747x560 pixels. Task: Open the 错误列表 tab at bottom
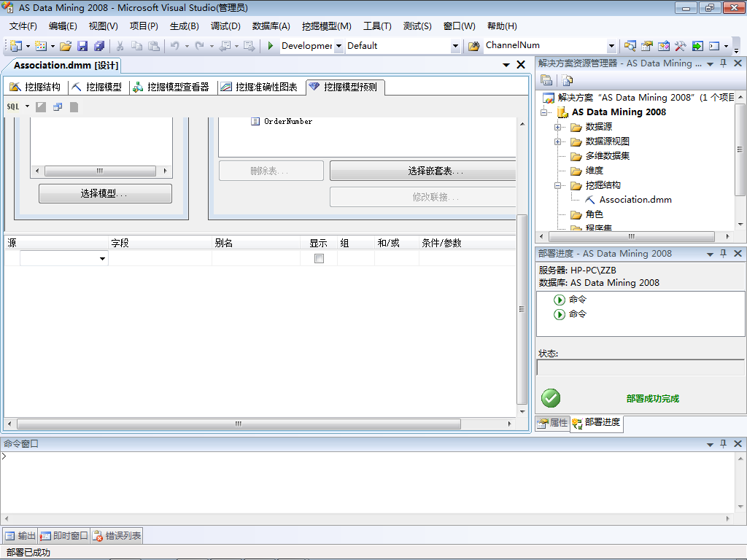click(x=117, y=536)
